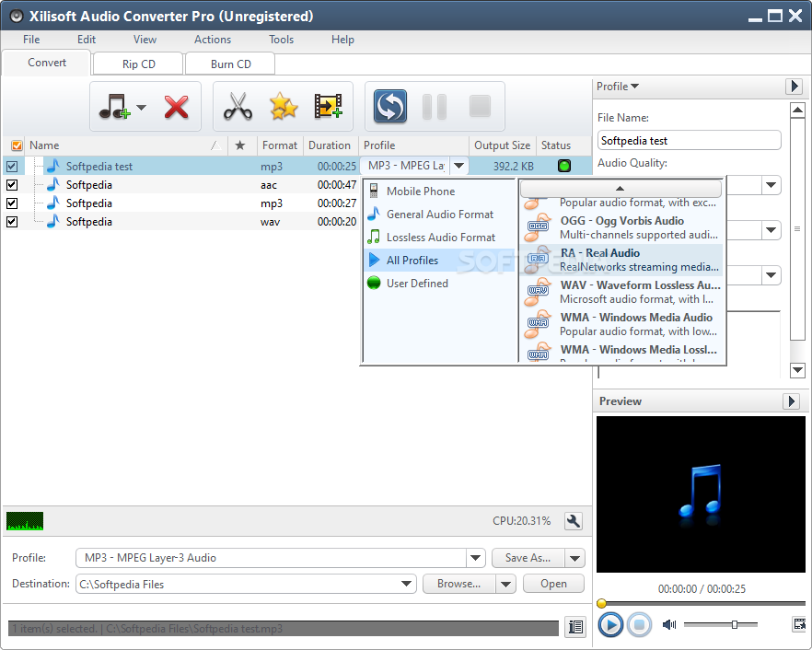
Task: Switch to the Burn CD tab
Action: click(x=230, y=64)
